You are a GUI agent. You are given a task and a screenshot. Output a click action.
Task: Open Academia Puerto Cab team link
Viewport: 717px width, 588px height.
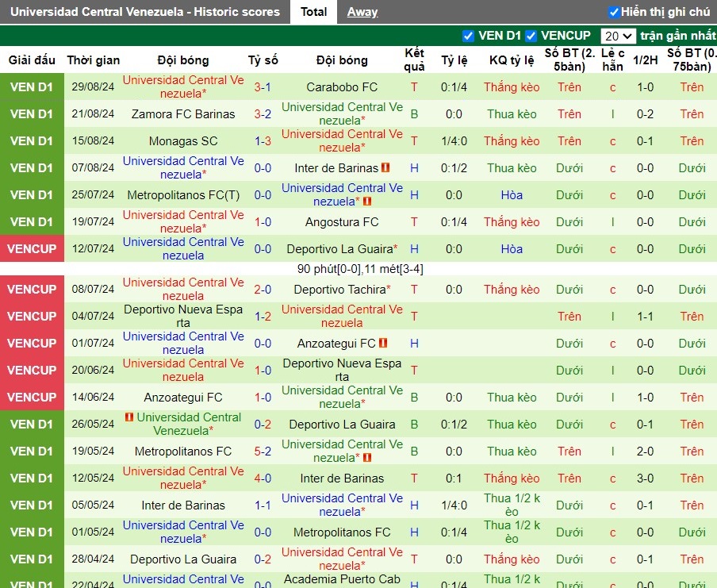coord(342,578)
